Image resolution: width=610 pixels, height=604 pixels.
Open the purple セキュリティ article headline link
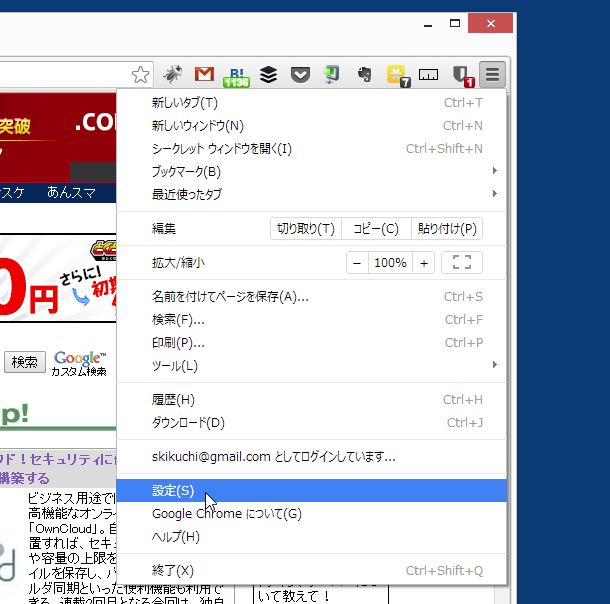click(x=58, y=468)
